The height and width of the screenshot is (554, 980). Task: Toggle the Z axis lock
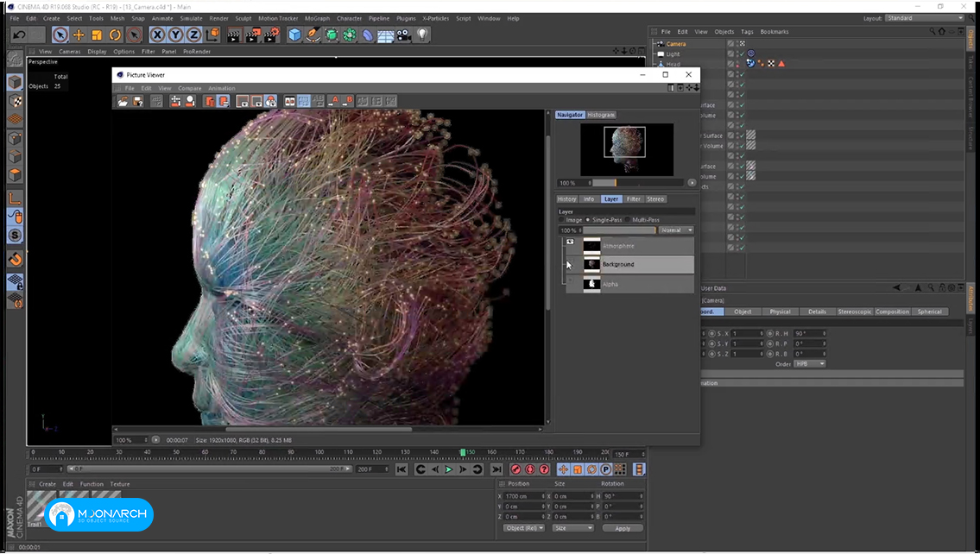194,35
